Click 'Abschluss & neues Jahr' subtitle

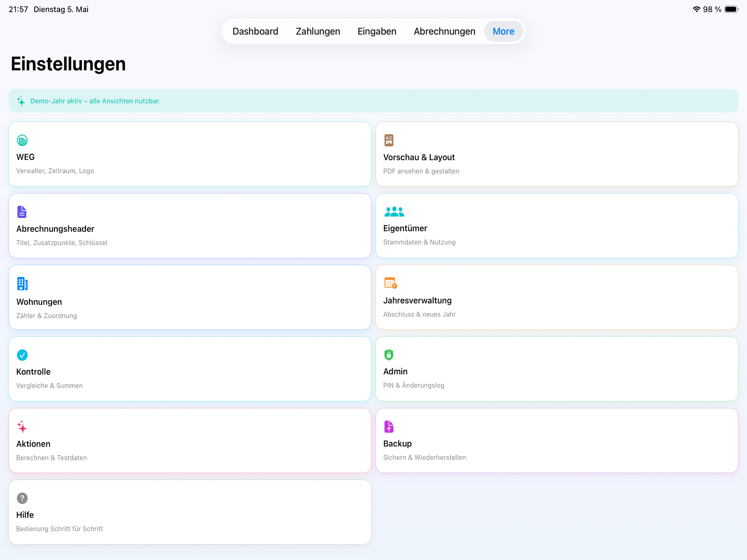(x=419, y=314)
